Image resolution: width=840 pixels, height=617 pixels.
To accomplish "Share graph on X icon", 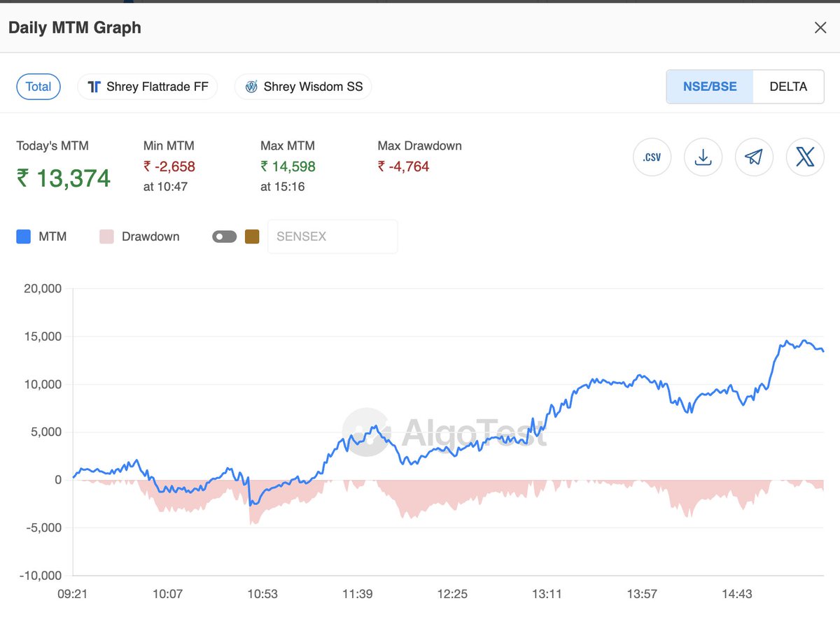I will tap(805, 157).
